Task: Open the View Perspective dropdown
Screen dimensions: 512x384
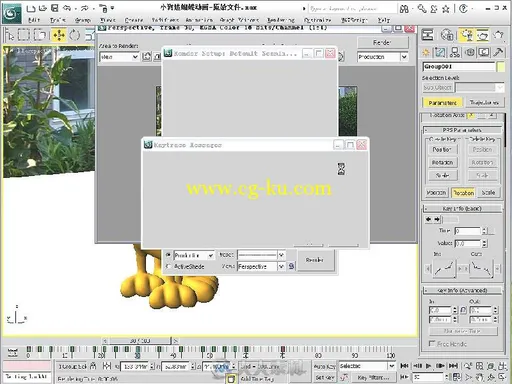Action: (261, 266)
